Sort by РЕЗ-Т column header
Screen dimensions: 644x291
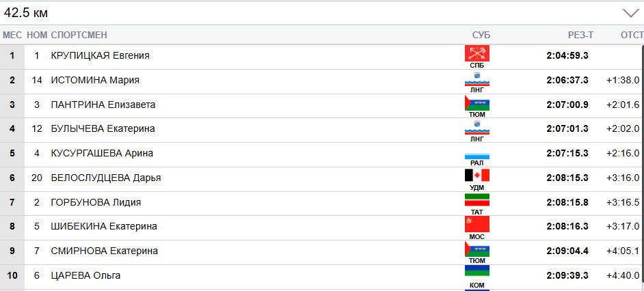click(x=580, y=36)
